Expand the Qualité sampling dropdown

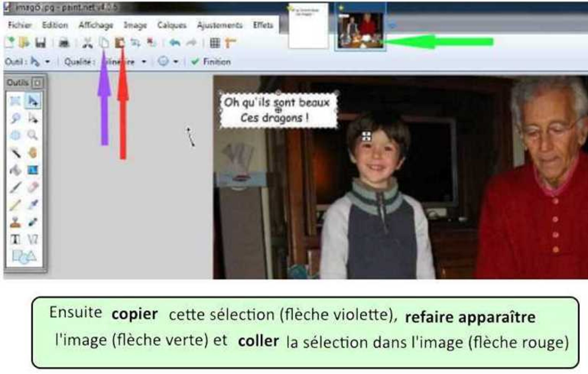point(144,62)
